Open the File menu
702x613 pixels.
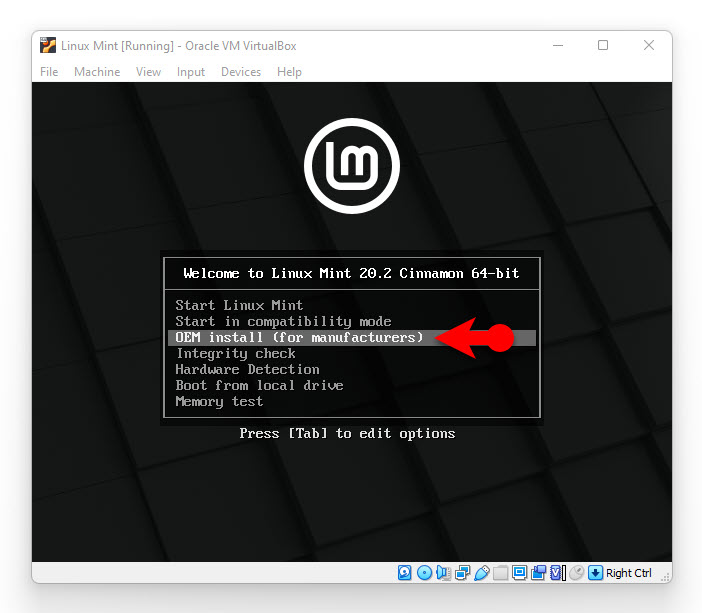click(49, 72)
